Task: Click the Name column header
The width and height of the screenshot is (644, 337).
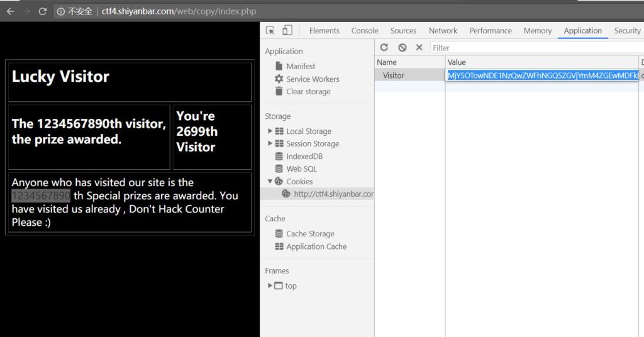Action: [x=409, y=62]
